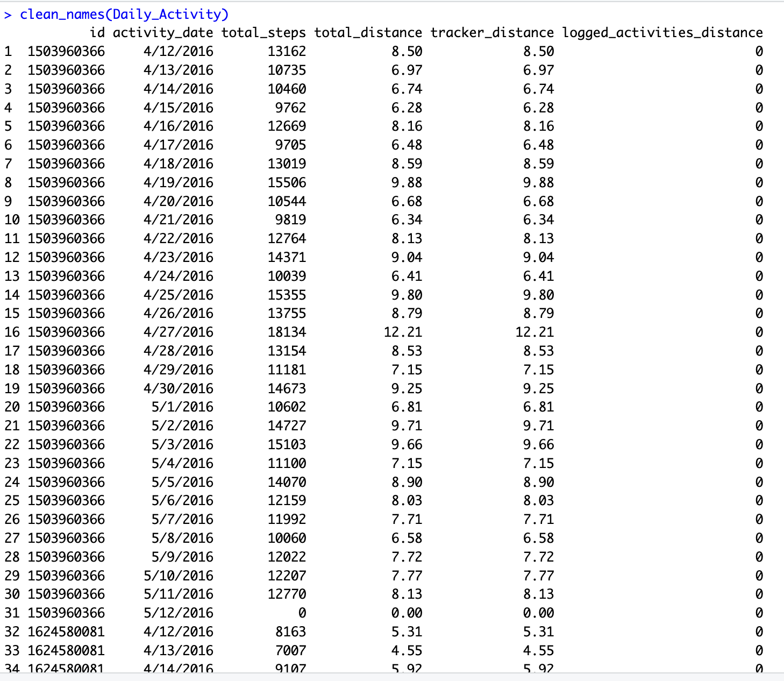Click id 1624580081 in row 32

point(66,632)
